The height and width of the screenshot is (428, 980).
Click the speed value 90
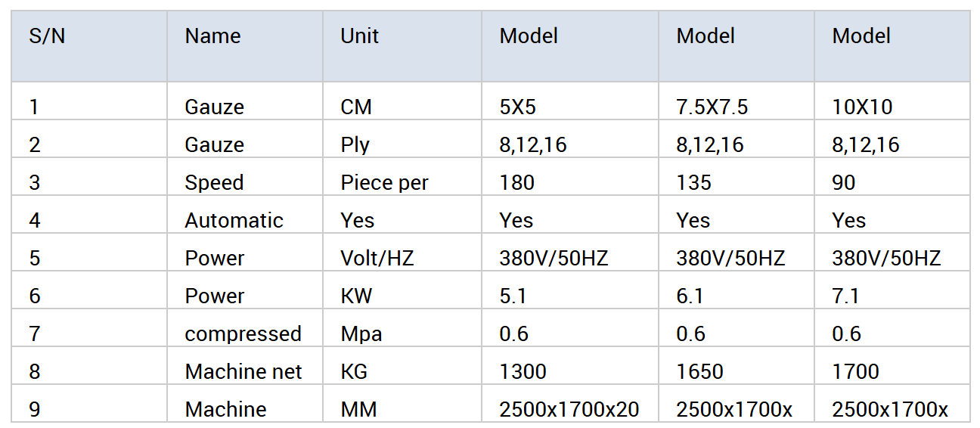[x=844, y=183]
